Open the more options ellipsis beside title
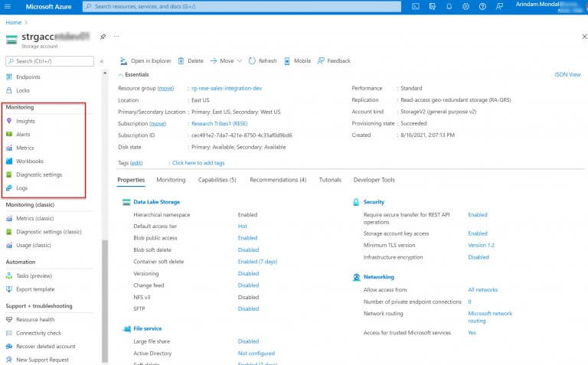This screenshot has height=365, width=588. [116, 37]
